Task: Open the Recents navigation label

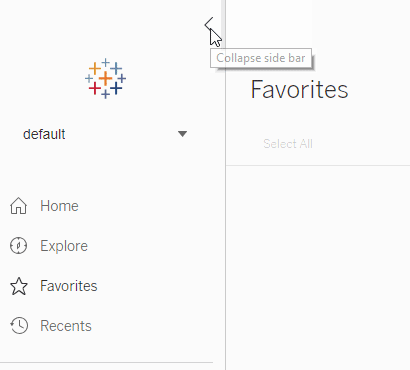Action: pos(66,326)
